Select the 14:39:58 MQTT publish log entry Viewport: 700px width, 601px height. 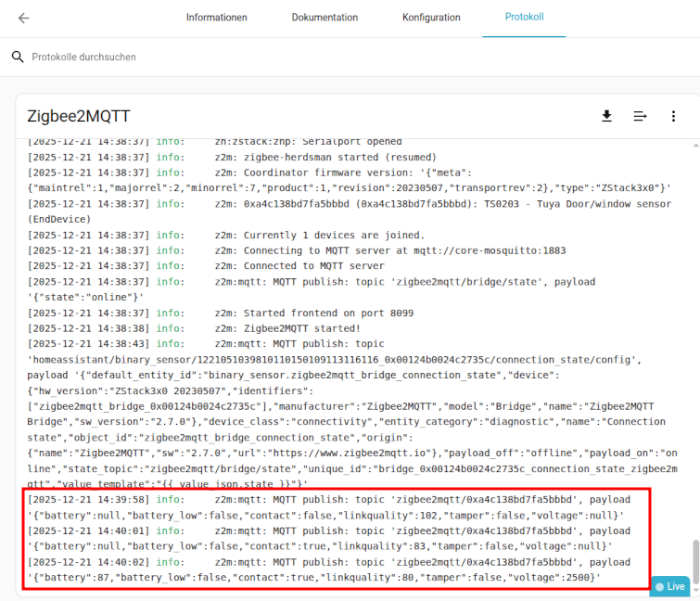(325, 508)
